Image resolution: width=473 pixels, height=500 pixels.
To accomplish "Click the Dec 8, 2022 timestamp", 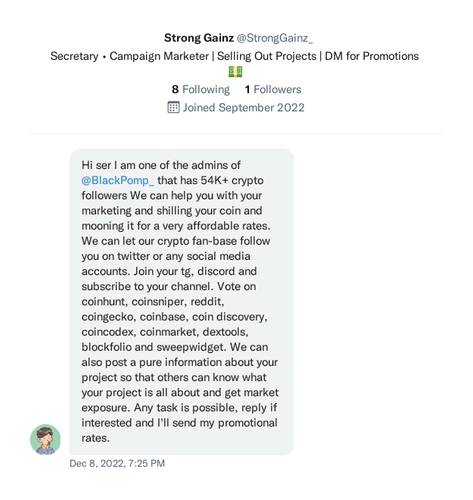I will [117, 463].
